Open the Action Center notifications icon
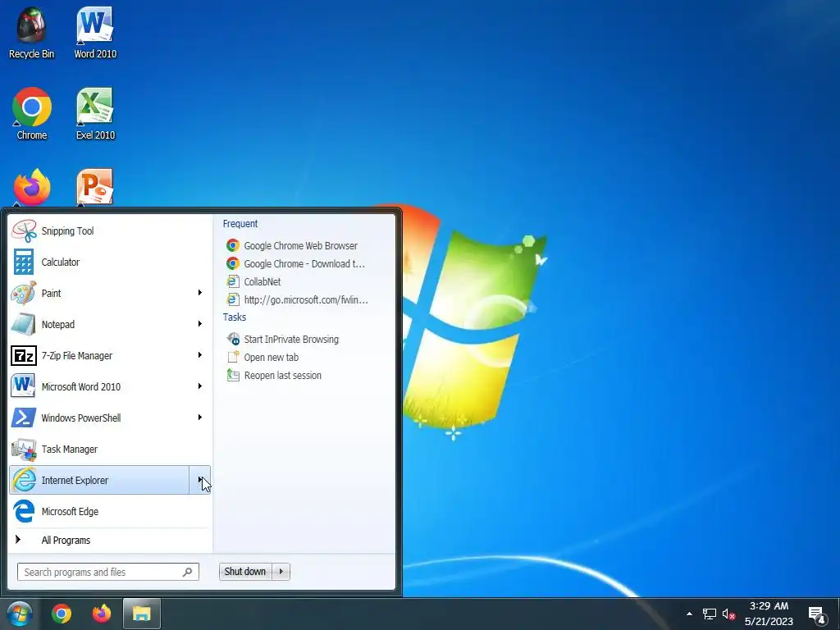Viewport: 840px width, 630px height. point(817,614)
